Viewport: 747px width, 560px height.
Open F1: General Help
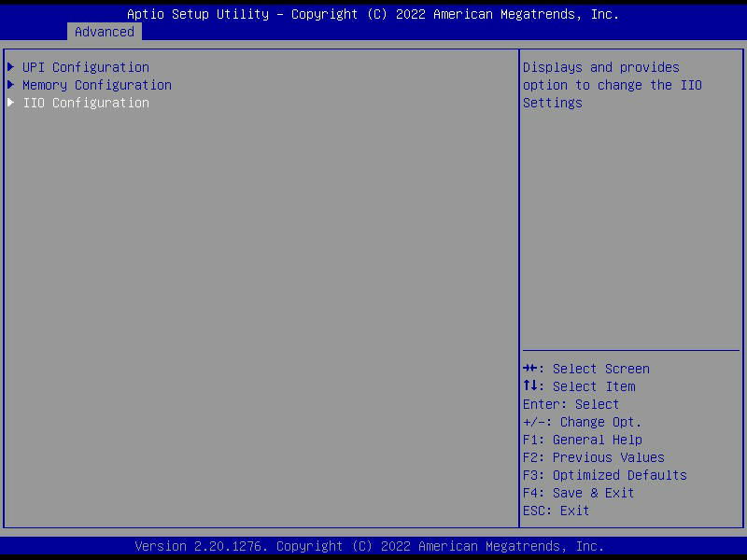coord(582,440)
